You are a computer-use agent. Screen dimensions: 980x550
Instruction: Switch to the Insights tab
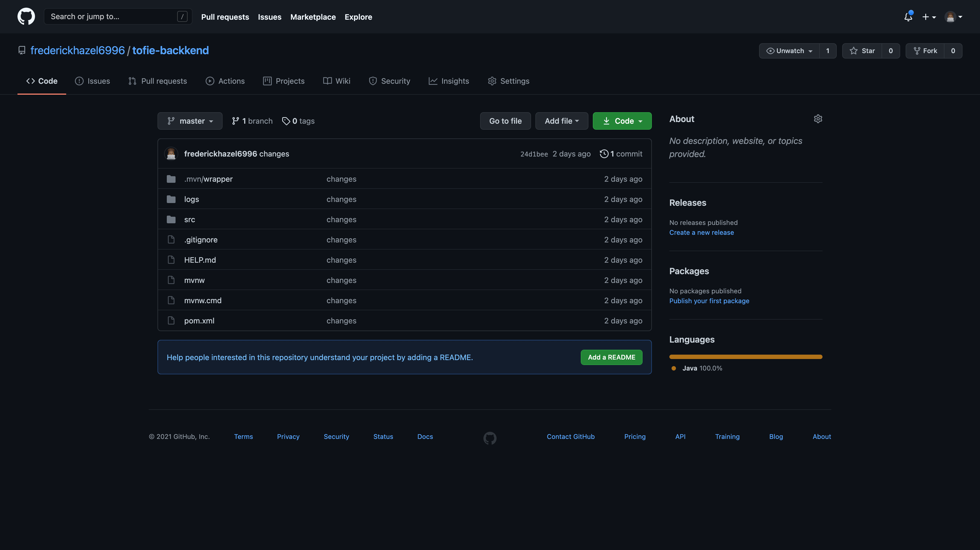point(449,81)
